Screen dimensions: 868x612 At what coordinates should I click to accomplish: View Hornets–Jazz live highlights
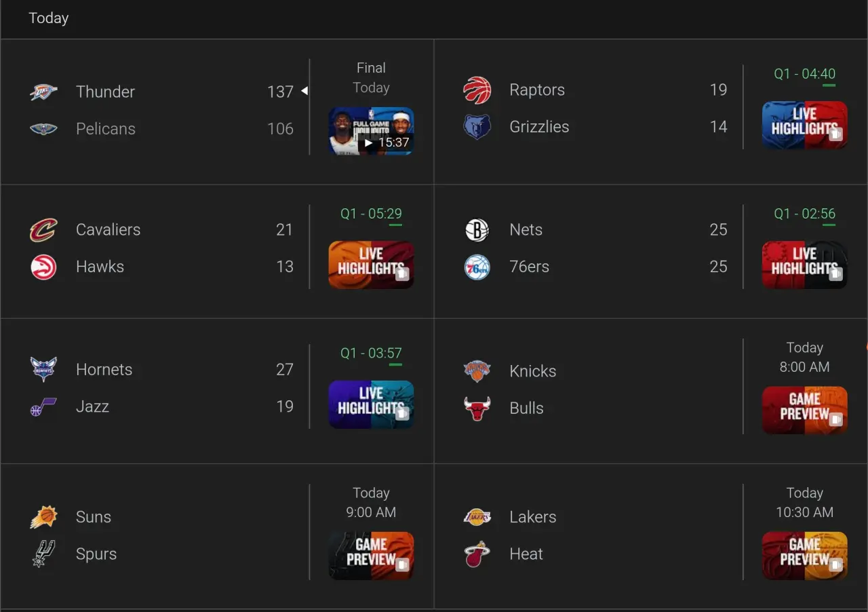tap(371, 404)
